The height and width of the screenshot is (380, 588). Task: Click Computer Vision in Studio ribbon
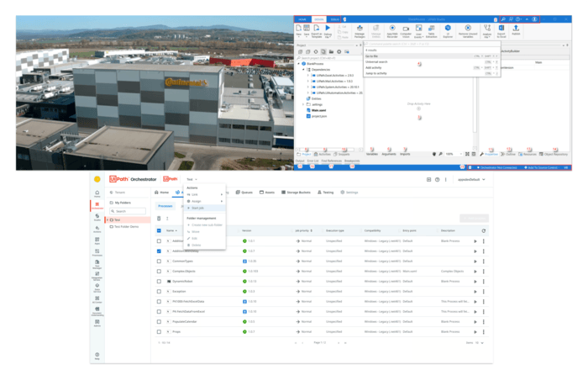coord(406,31)
